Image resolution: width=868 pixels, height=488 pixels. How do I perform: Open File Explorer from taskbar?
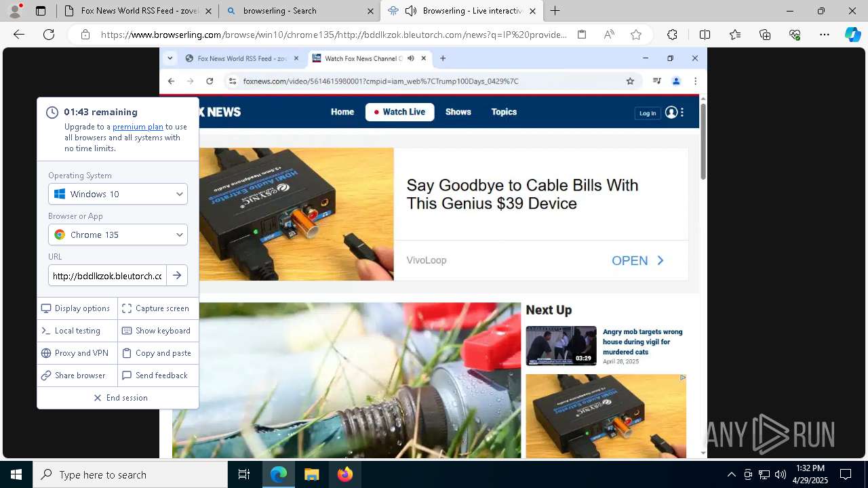click(x=311, y=474)
